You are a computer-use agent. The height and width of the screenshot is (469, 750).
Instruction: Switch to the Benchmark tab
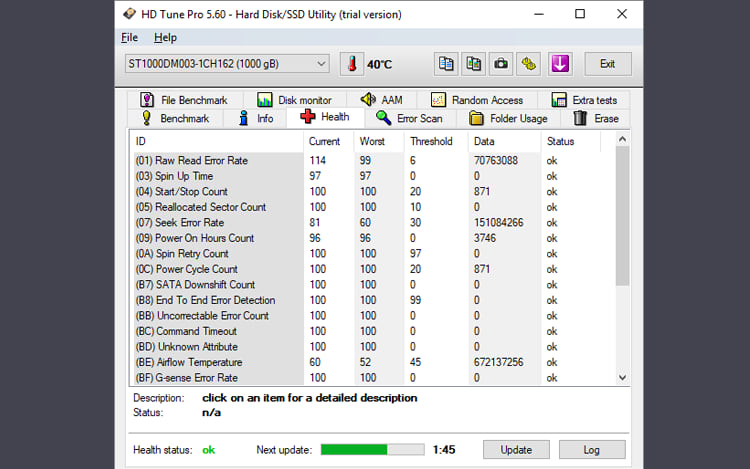(x=176, y=118)
